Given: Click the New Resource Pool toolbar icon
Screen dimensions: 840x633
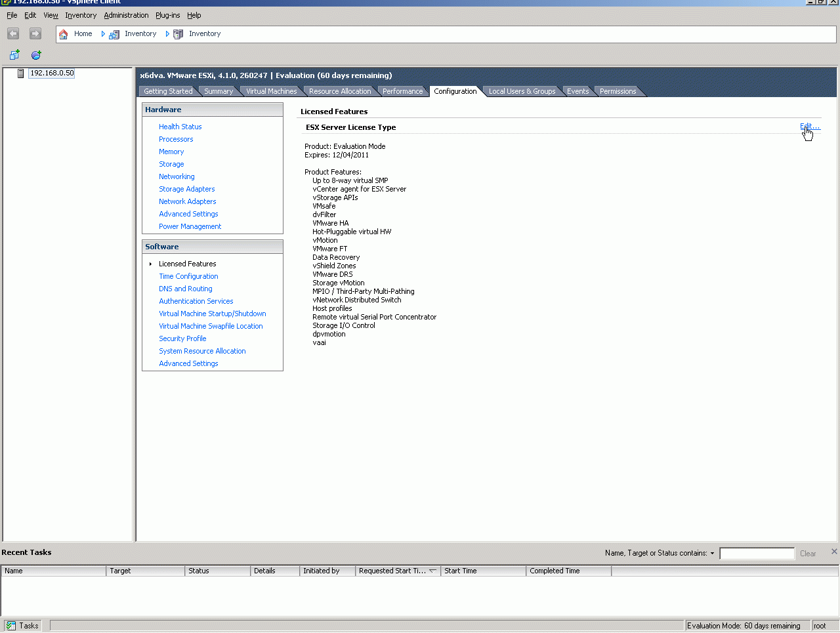Looking at the screenshot, I should (36, 55).
